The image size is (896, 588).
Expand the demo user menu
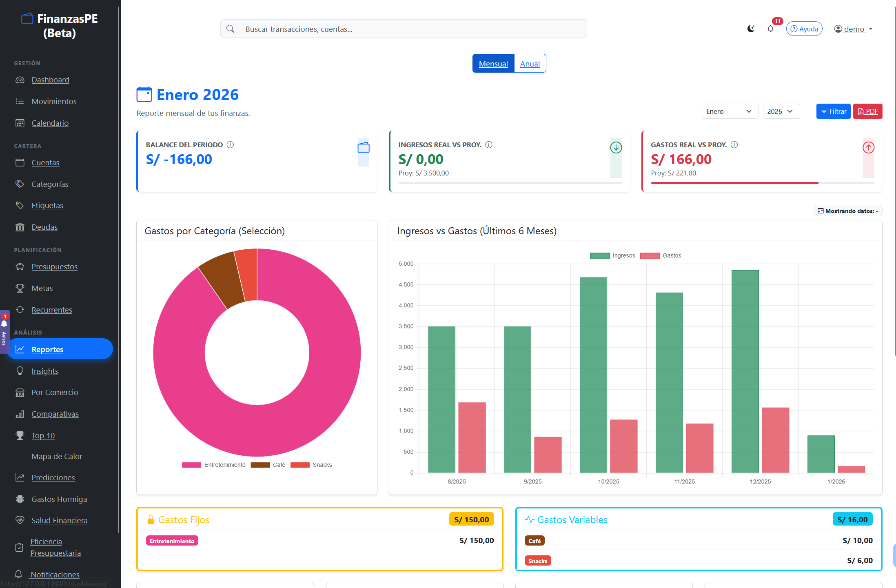point(853,29)
